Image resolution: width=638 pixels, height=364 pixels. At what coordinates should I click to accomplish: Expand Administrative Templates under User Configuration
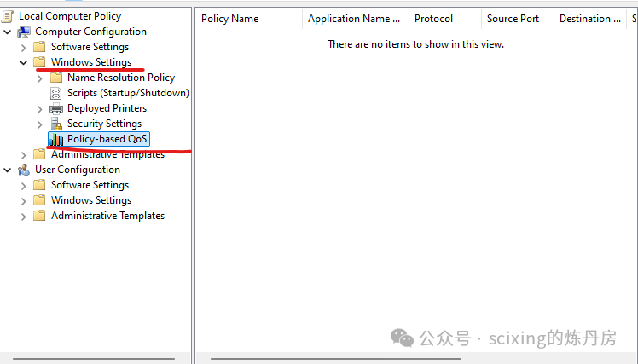tap(24, 217)
